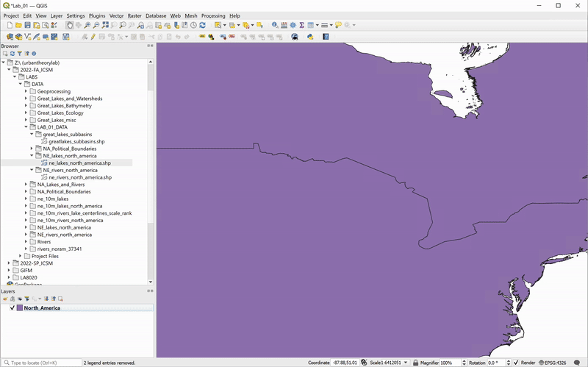The height and width of the screenshot is (367, 588).
Task: Toggle North_America layer visibility checkbox
Action: [12, 308]
